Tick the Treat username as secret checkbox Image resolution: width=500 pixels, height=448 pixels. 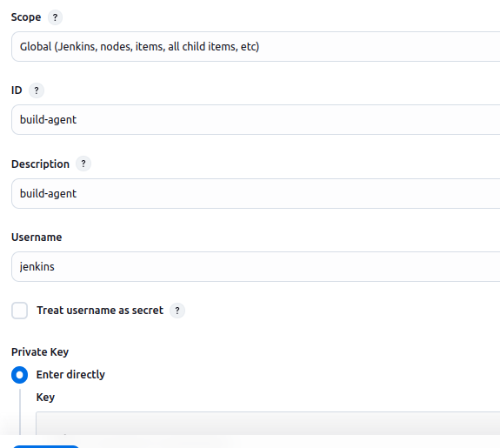tap(19, 311)
